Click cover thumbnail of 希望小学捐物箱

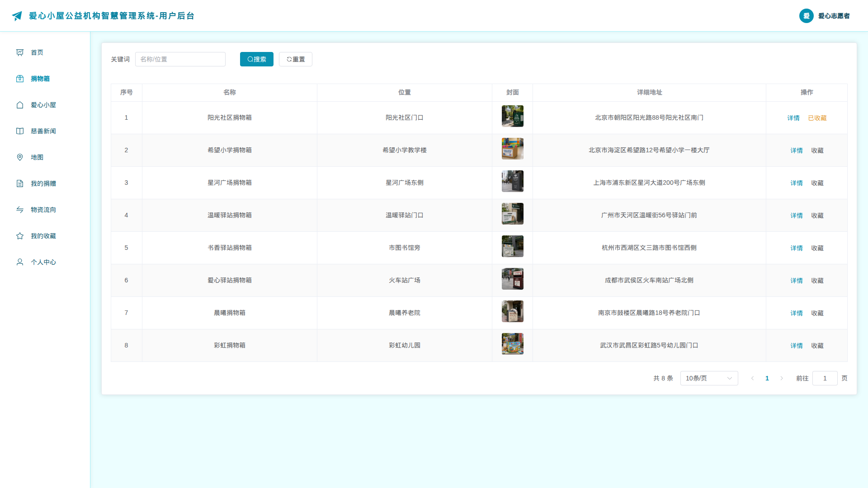tap(513, 149)
